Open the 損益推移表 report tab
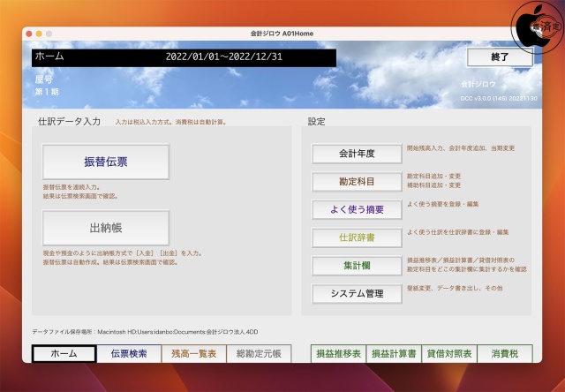The image size is (565, 392). 338,354
